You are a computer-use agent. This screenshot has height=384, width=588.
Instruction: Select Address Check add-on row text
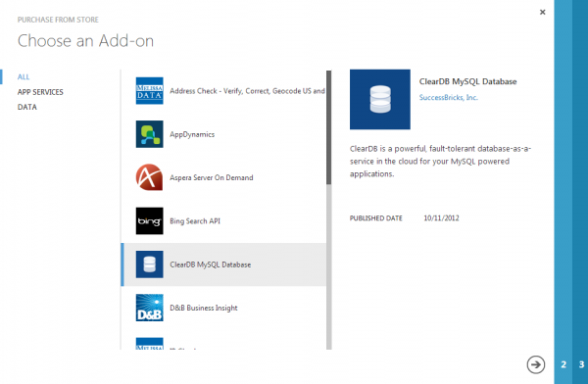[247, 91]
